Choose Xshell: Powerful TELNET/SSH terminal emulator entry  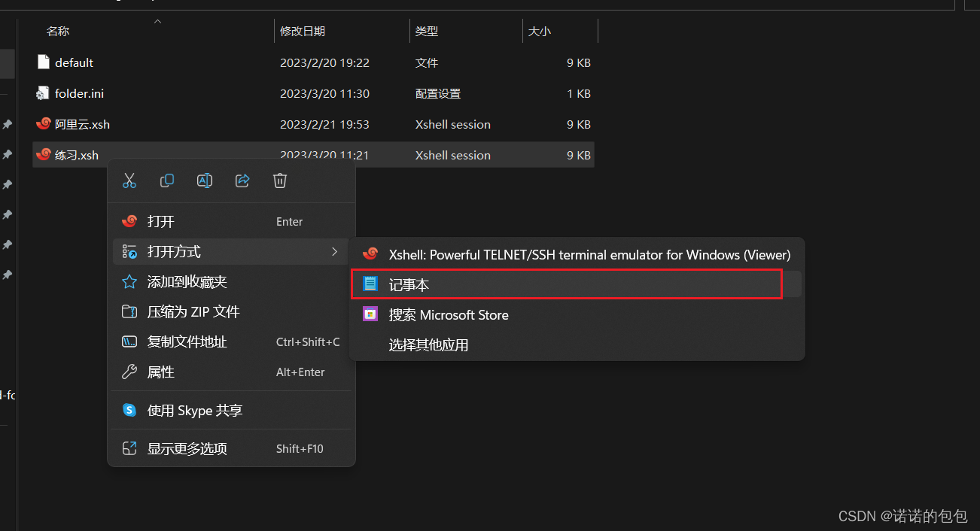(x=577, y=254)
